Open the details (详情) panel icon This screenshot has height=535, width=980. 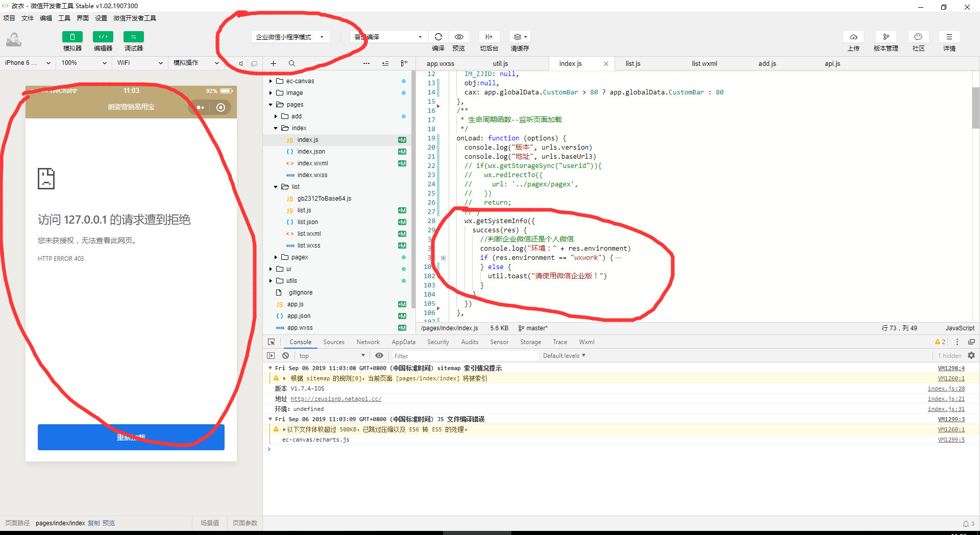click(949, 37)
